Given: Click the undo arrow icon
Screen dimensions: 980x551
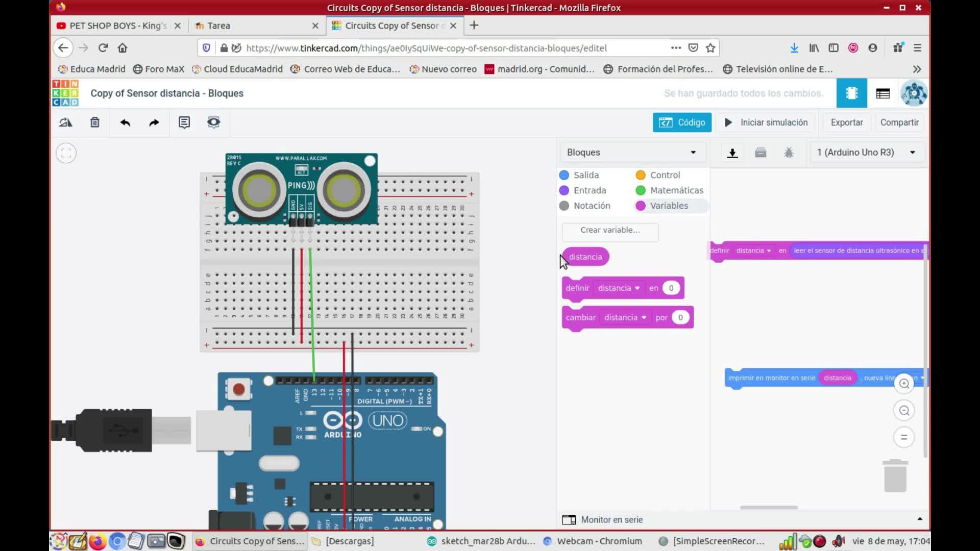Looking at the screenshot, I should 125,122.
